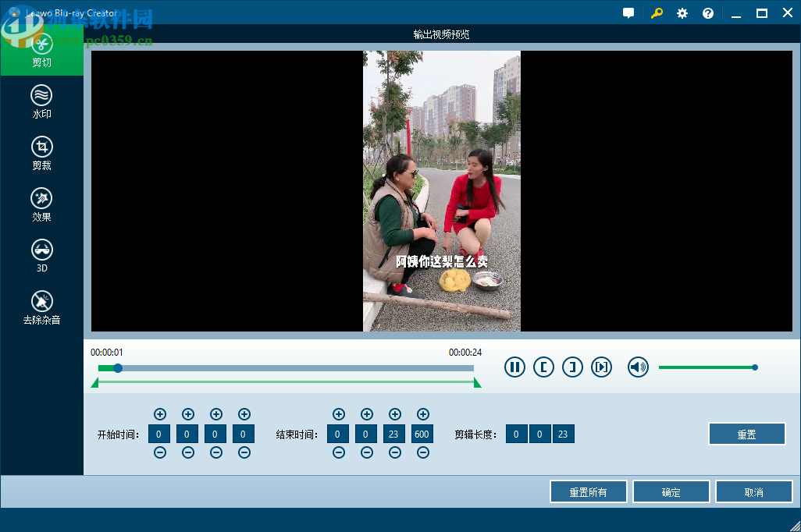The image size is (801, 532).
Task: Set the trim end point bracket
Action: (572, 367)
